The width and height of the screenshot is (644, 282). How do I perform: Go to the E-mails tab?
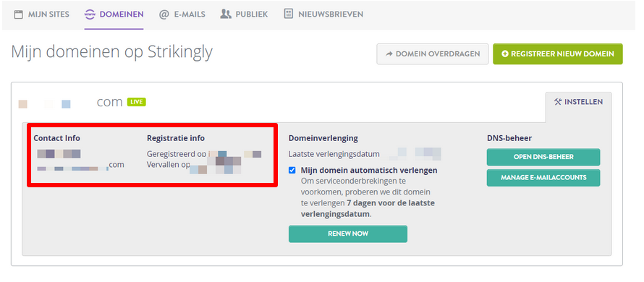(x=182, y=14)
